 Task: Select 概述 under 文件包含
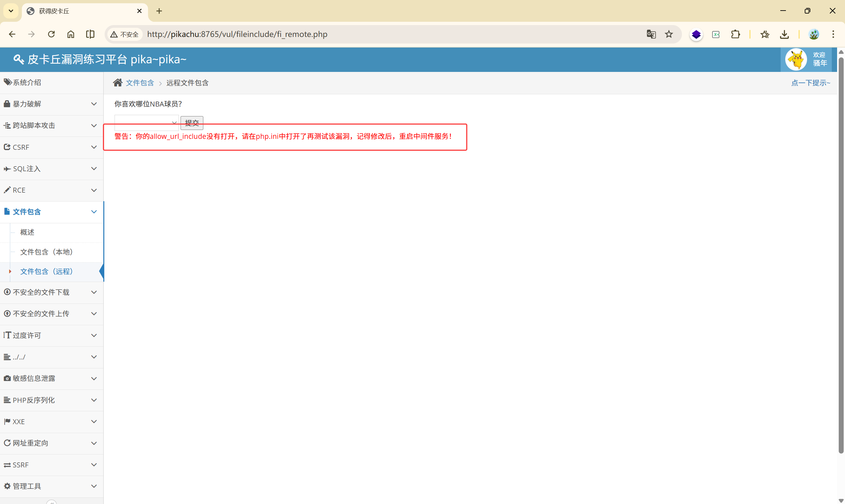[x=27, y=232]
